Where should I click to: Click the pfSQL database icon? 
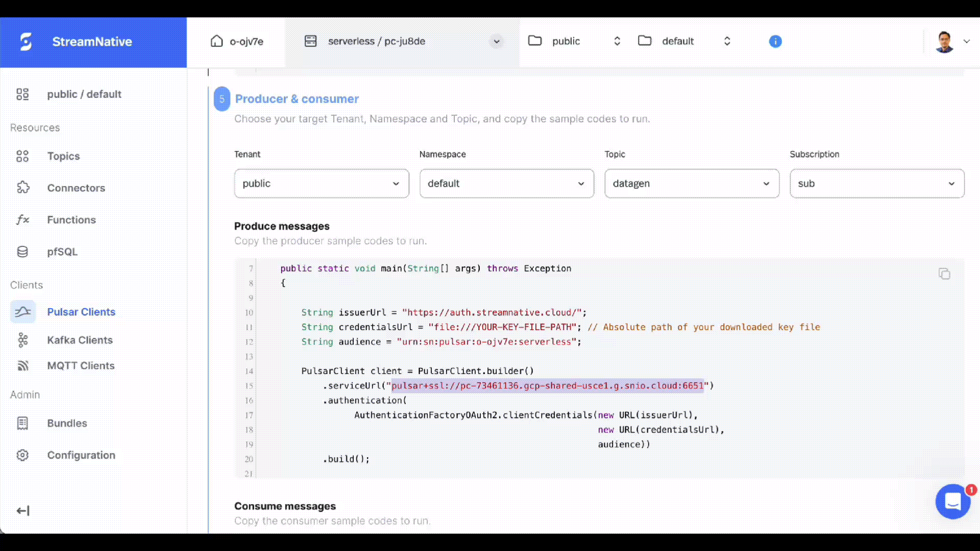click(22, 252)
